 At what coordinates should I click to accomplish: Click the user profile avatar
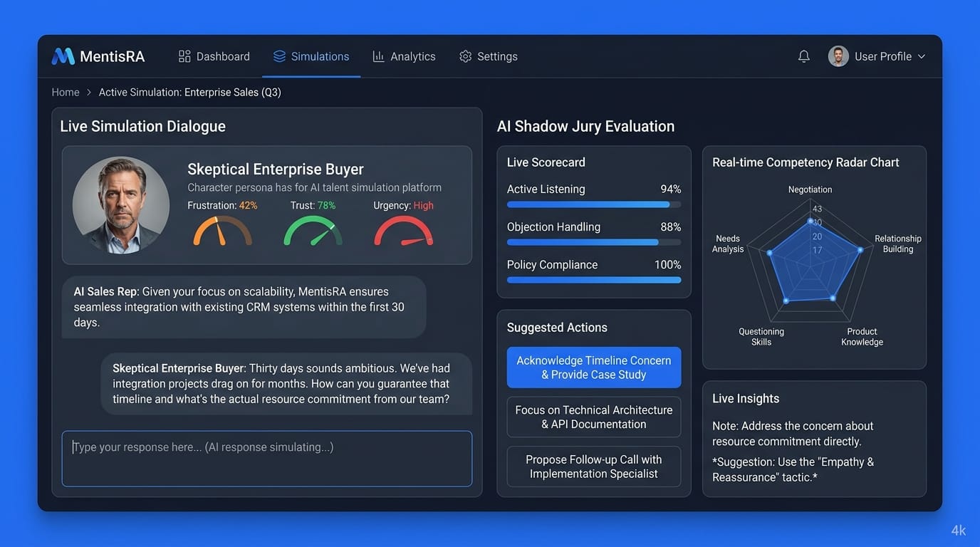point(838,56)
